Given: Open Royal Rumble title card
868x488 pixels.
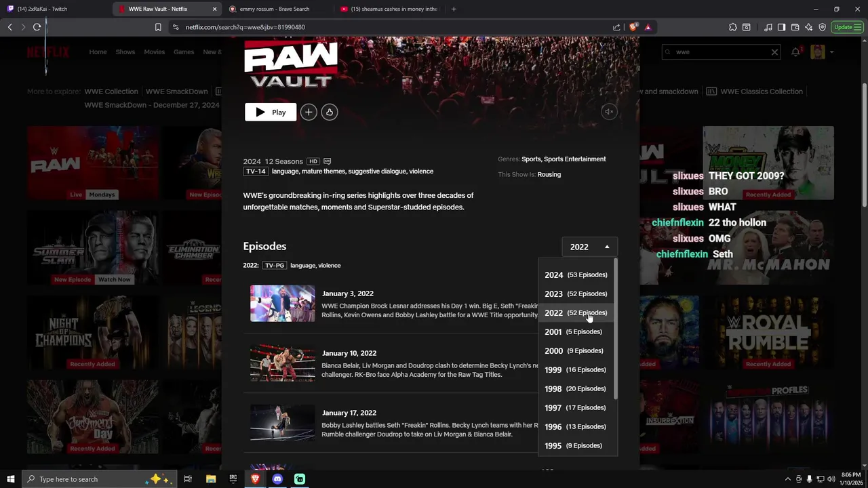Looking at the screenshot, I should click(768, 332).
